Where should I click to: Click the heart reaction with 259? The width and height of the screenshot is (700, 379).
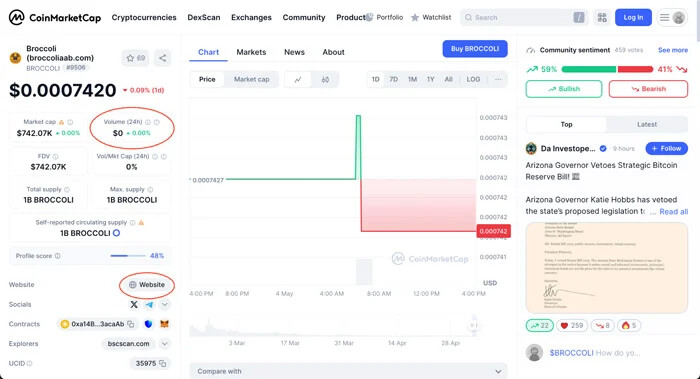(x=572, y=325)
